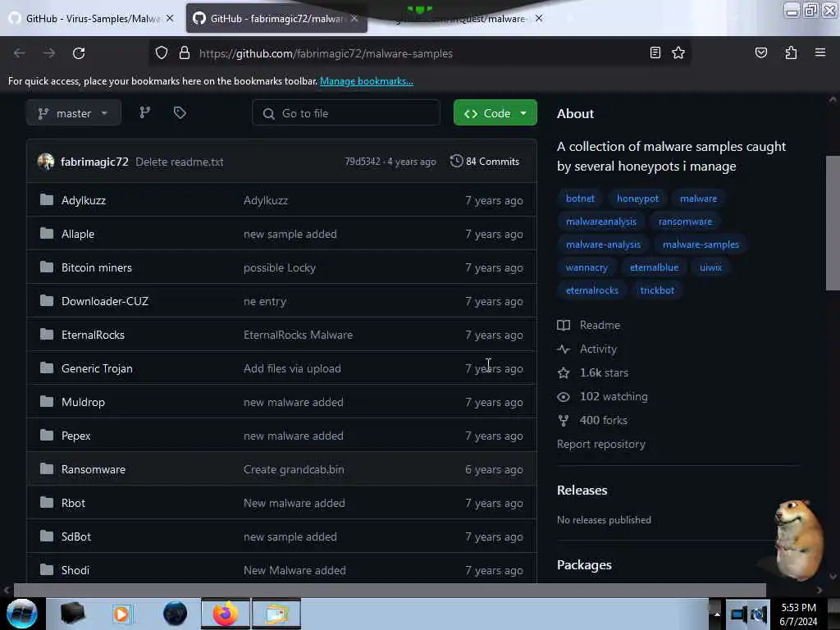Open the Ransomware folder
The height and width of the screenshot is (630, 840).
pyautogui.click(x=94, y=469)
